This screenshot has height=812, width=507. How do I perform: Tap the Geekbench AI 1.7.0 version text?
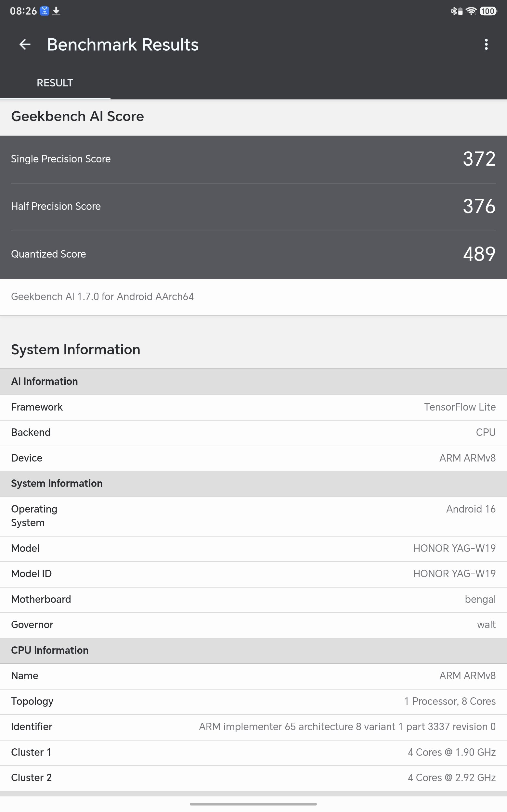[x=102, y=297]
